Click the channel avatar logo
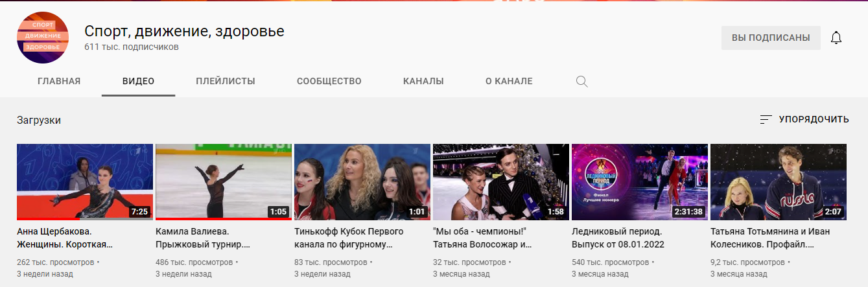Viewport: 868px width, 287px height. 43,38
